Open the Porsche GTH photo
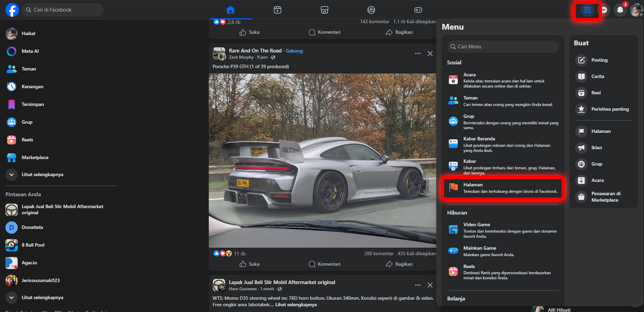Screen dimensions: 644x312 coord(322,160)
